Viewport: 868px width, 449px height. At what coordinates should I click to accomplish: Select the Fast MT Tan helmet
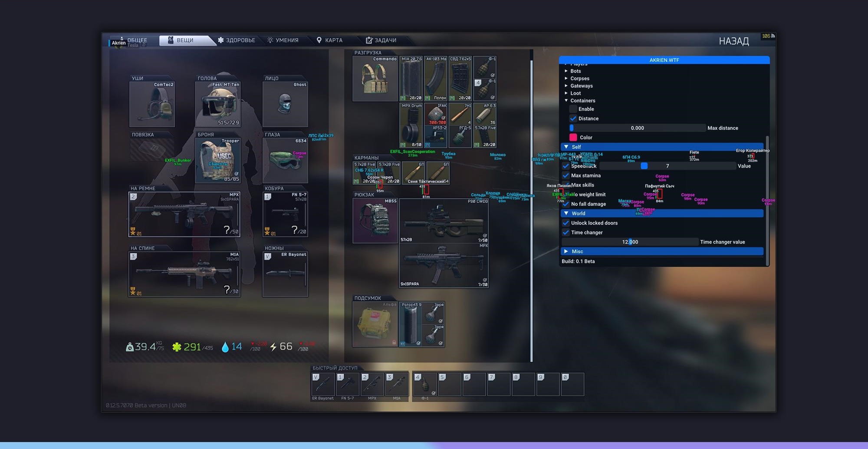(218, 104)
